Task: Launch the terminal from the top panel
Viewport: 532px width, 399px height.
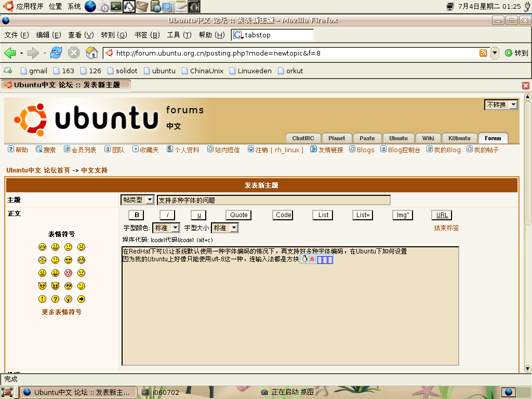Action: [116, 6]
